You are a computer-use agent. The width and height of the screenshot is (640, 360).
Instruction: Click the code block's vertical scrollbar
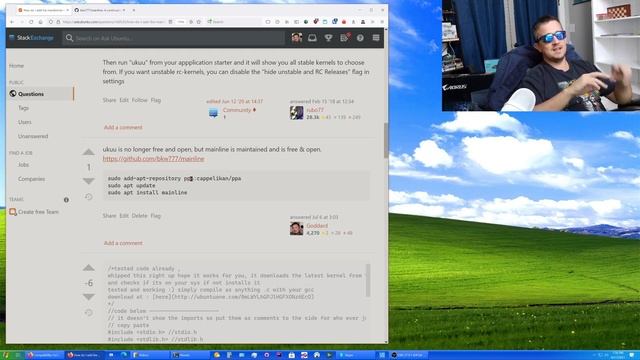(x=368, y=281)
